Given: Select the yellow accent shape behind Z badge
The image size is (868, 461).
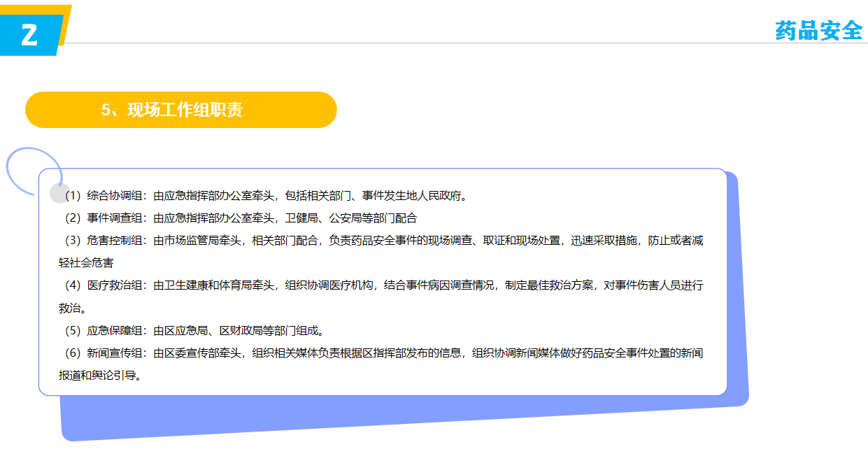Looking at the screenshot, I should [x=66, y=20].
